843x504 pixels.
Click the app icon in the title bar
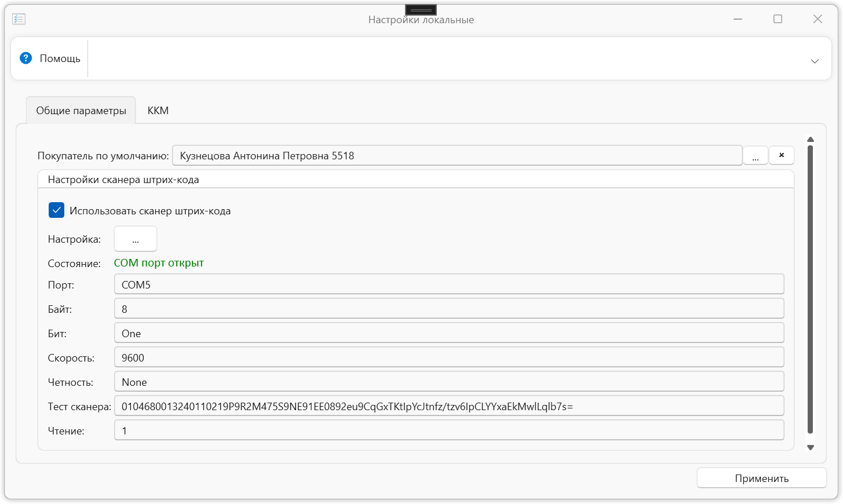19,19
